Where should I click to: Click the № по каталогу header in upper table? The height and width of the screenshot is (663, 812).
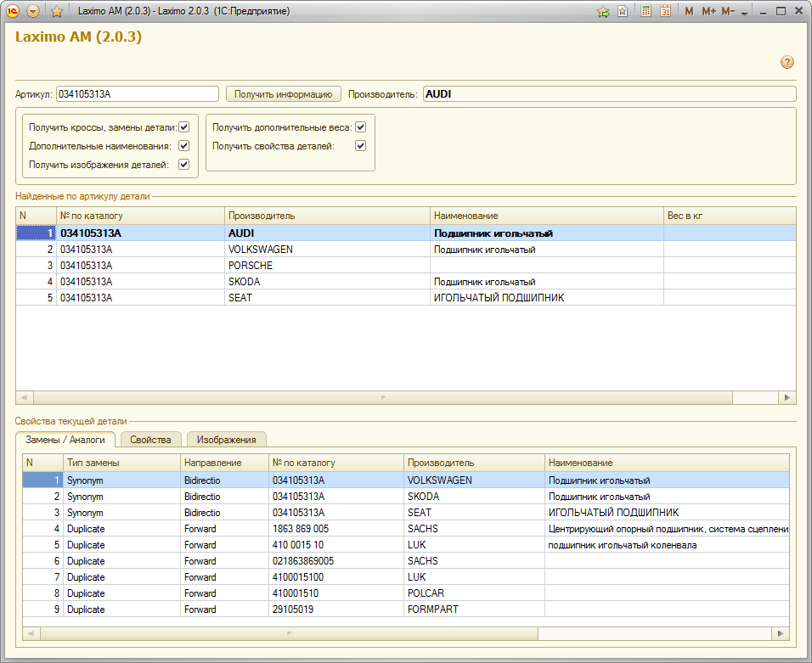140,216
